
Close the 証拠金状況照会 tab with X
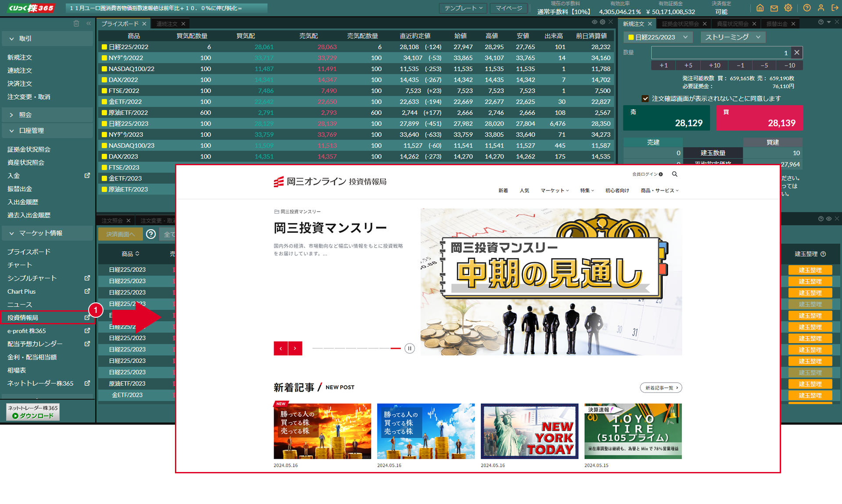tap(705, 24)
